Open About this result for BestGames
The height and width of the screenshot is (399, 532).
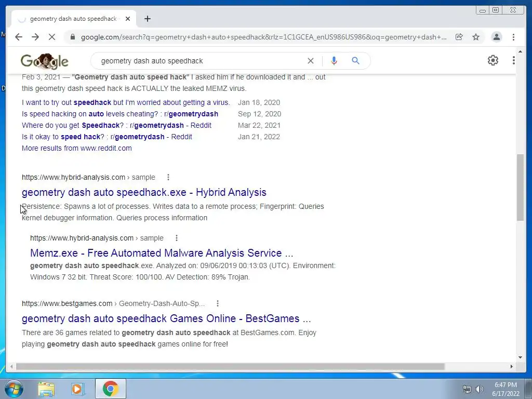[x=218, y=303]
